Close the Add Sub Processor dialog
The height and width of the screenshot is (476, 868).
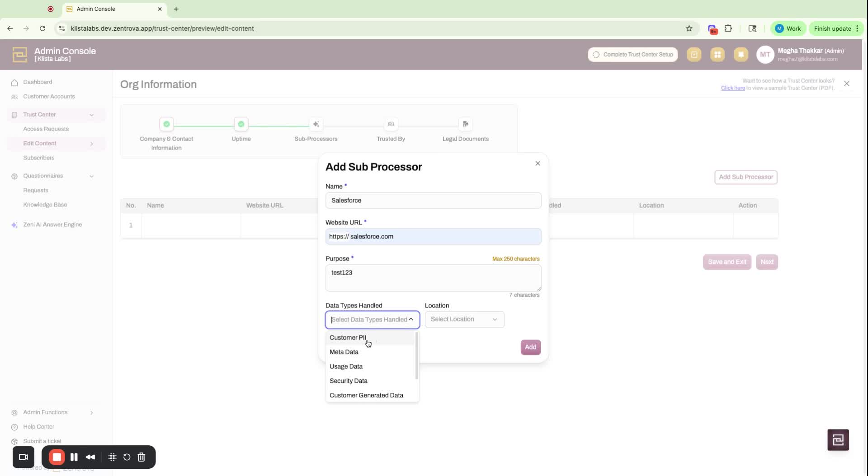(538, 163)
